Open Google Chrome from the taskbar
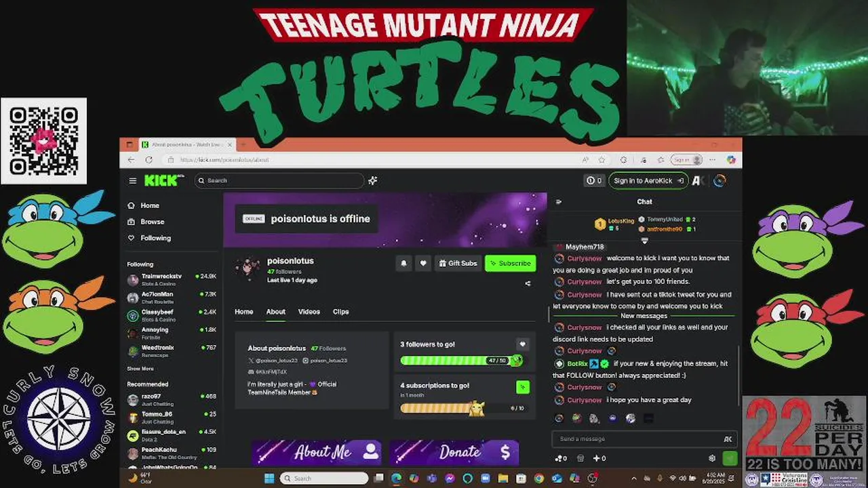 pyautogui.click(x=538, y=479)
